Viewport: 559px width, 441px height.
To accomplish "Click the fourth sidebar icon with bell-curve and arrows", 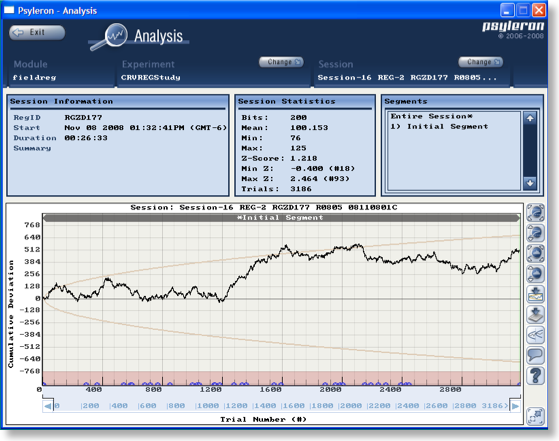I will (535, 273).
